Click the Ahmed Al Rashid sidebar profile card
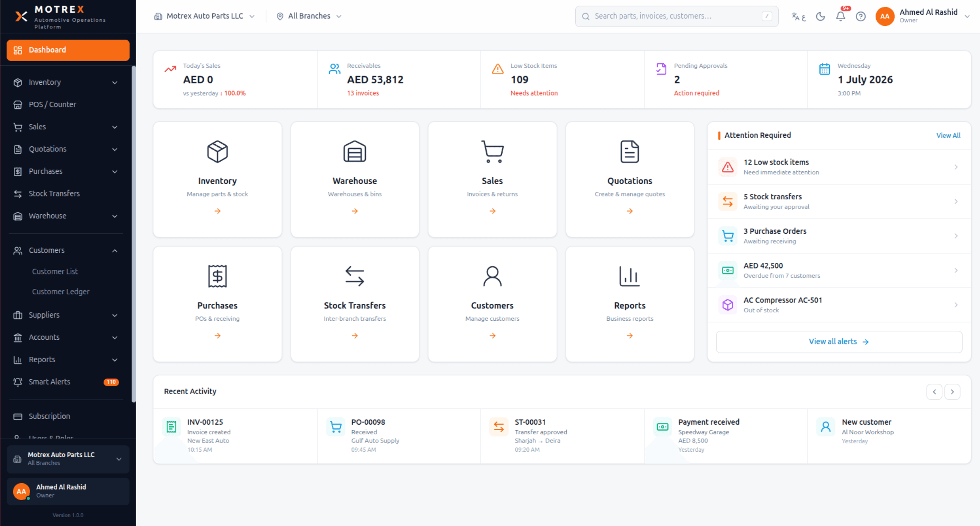The width and height of the screenshot is (980, 526). (x=68, y=491)
